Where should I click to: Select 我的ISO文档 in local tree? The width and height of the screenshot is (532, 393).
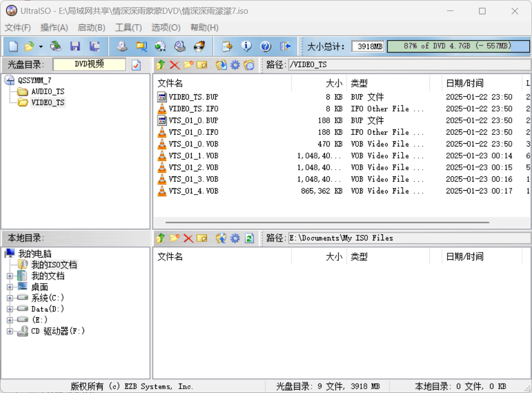coord(54,265)
